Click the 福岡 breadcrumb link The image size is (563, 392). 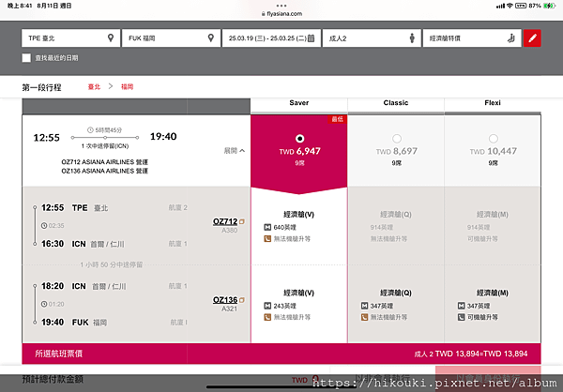(x=127, y=87)
